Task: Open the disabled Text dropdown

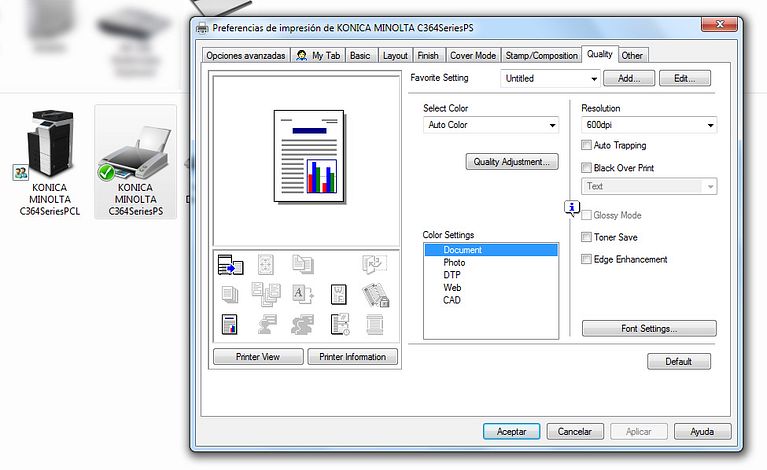Action: 649,186
